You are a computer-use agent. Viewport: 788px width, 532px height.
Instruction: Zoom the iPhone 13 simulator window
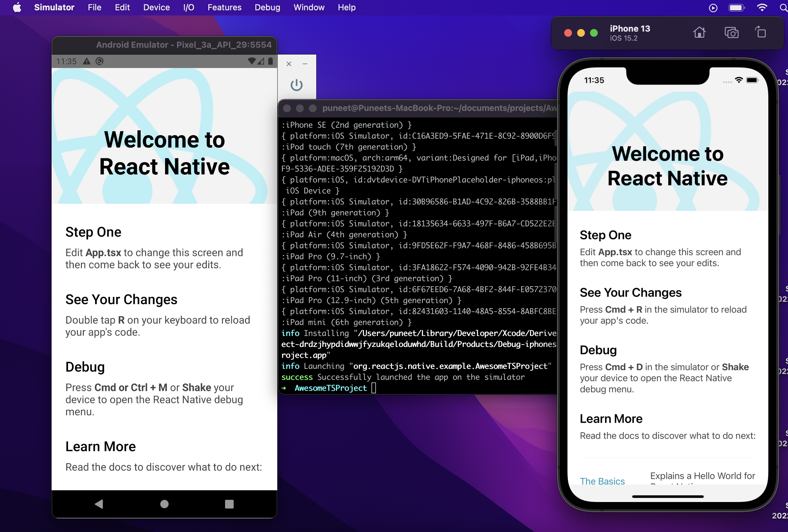click(x=594, y=33)
